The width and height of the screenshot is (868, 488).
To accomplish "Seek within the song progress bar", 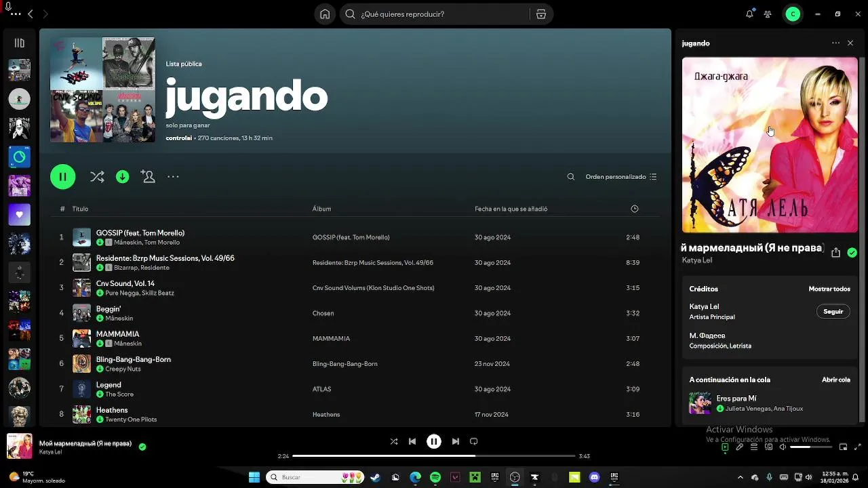I will [434, 456].
